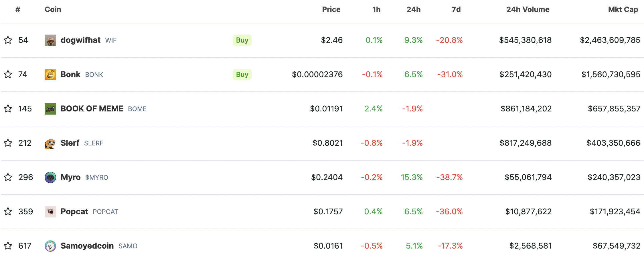Click the BOOK OF MEME logo icon
This screenshot has width=644, height=260.
(x=50, y=109)
